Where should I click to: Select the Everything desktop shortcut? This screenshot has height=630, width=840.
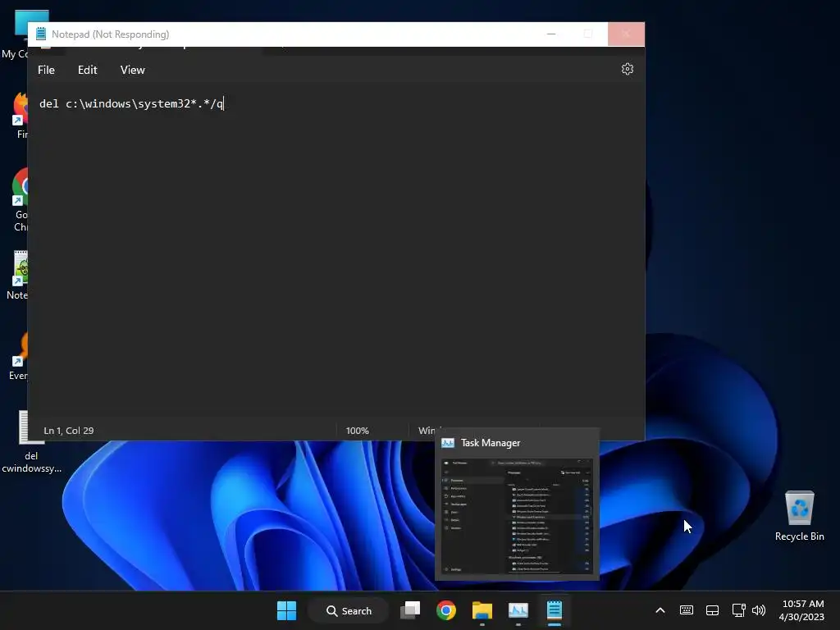point(18,356)
